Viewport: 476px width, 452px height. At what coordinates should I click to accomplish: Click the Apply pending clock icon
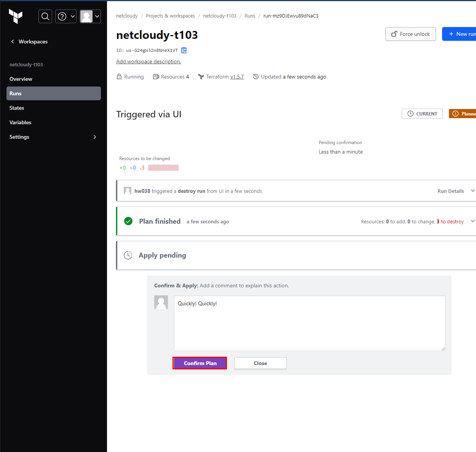128,255
